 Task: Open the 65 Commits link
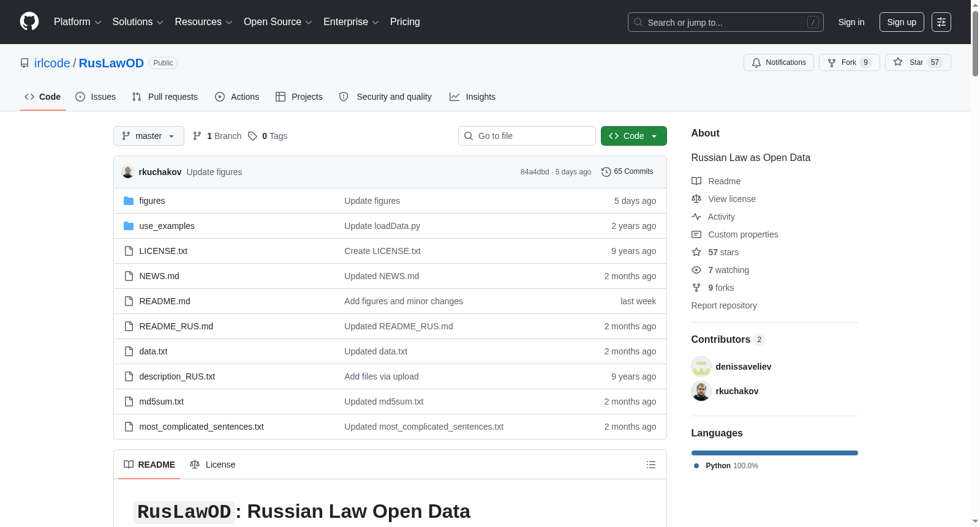(628, 172)
